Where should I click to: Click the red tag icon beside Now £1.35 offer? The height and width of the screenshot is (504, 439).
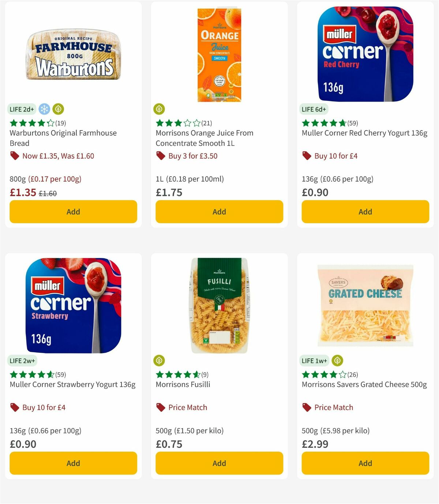[x=14, y=156]
